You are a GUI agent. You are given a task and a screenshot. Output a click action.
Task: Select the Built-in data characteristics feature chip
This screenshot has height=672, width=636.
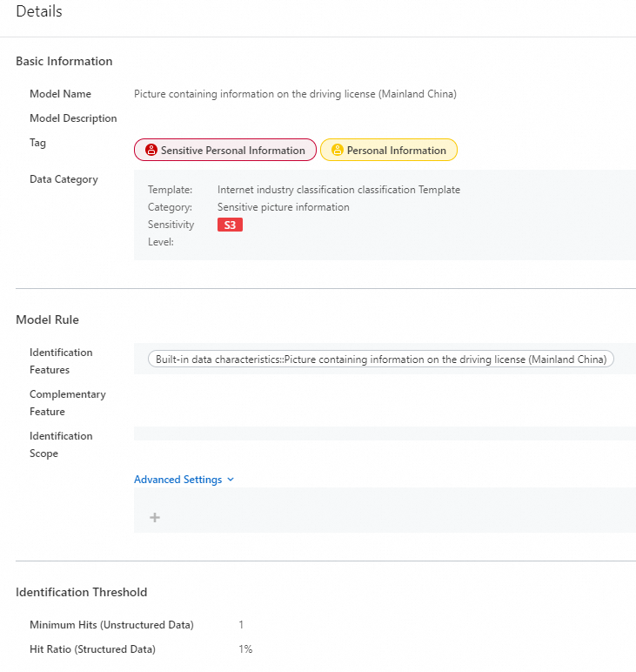(x=381, y=359)
